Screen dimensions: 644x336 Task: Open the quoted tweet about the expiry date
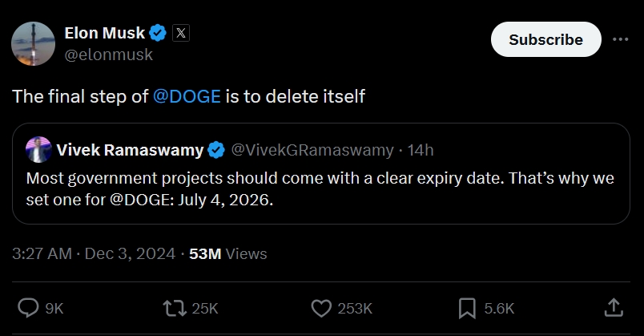click(320, 188)
